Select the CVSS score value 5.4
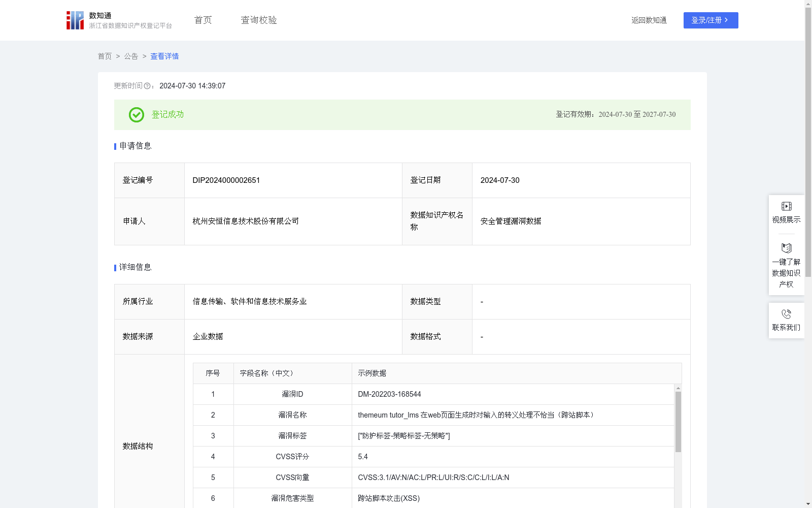The width and height of the screenshot is (812, 508). point(363,457)
